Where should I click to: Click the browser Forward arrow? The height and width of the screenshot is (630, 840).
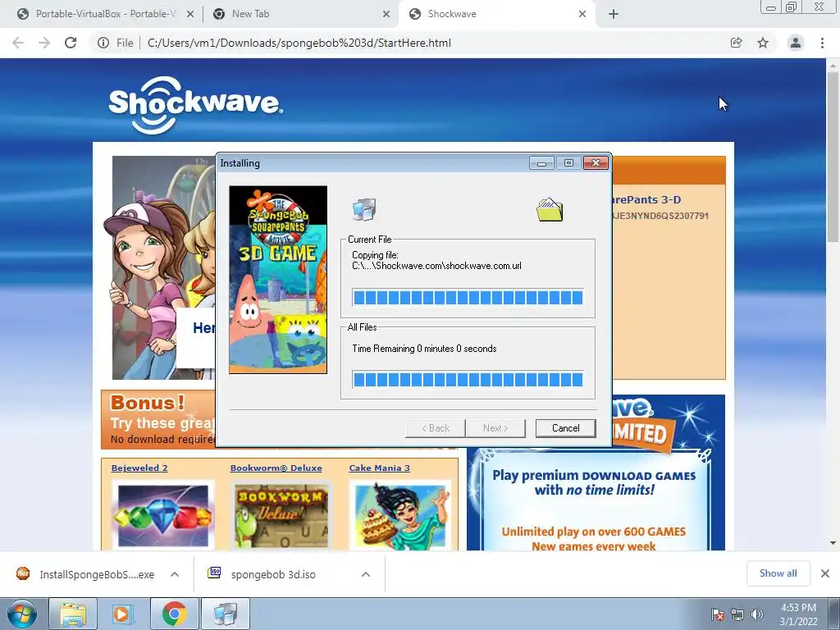click(44, 43)
